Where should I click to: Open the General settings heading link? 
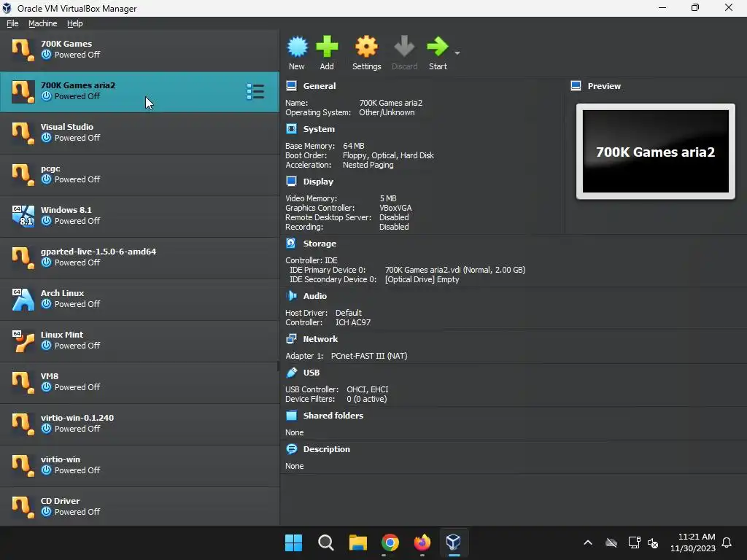pos(320,86)
